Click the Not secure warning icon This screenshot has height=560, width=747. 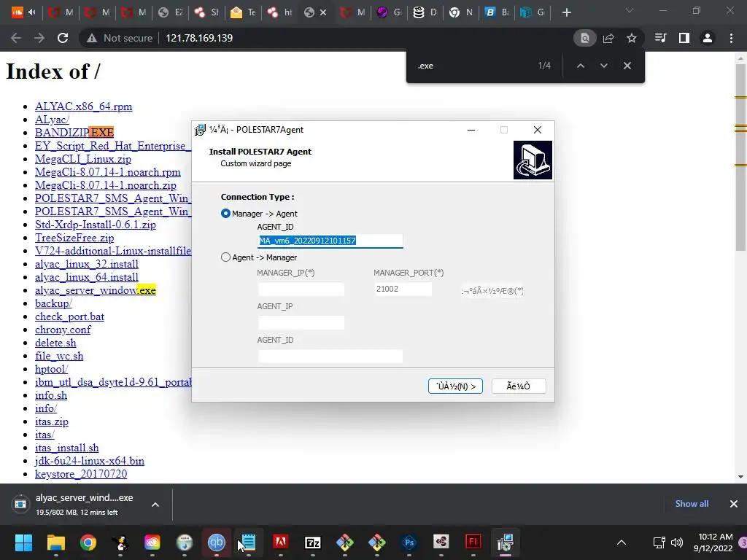[x=92, y=38]
